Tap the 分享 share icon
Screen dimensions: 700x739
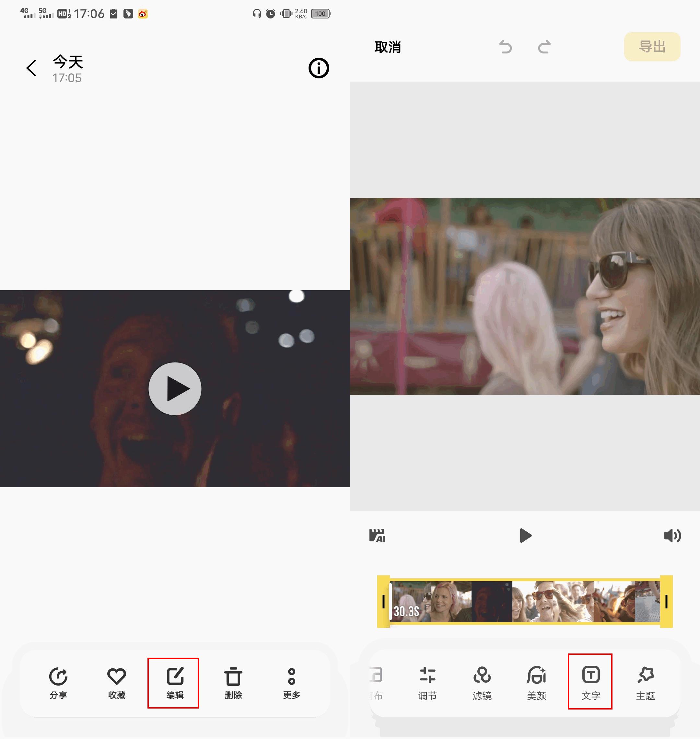click(x=58, y=683)
